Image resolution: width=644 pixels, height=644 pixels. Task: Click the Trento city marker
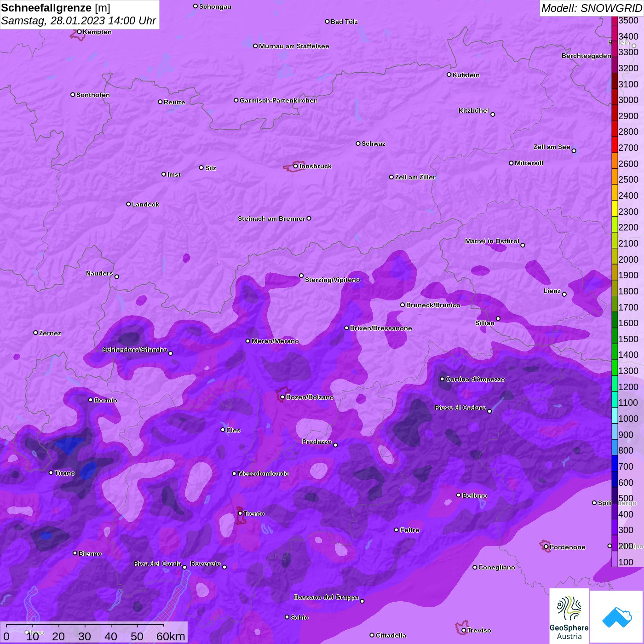[240, 513]
